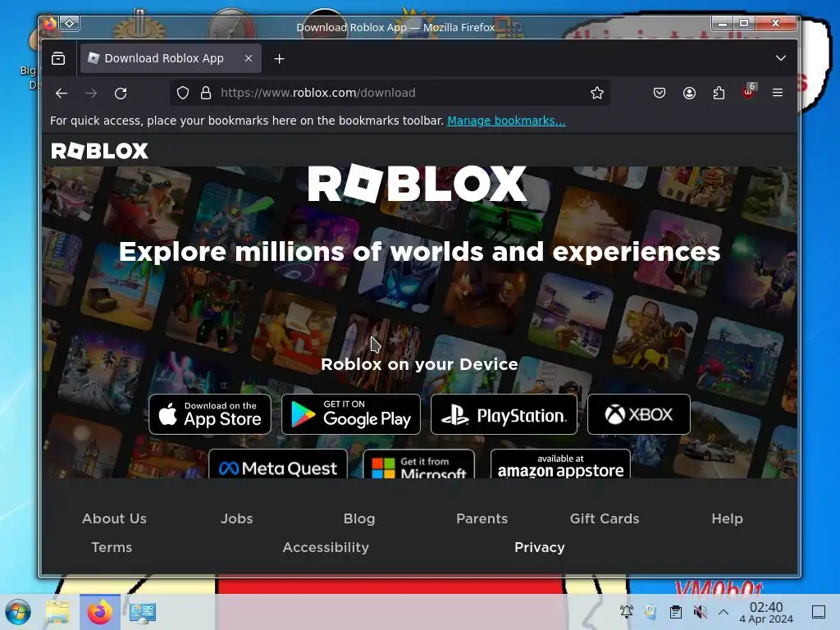Viewport: 840px width, 630px height.
Task: Open the Privacy footer link
Action: point(540,547)
